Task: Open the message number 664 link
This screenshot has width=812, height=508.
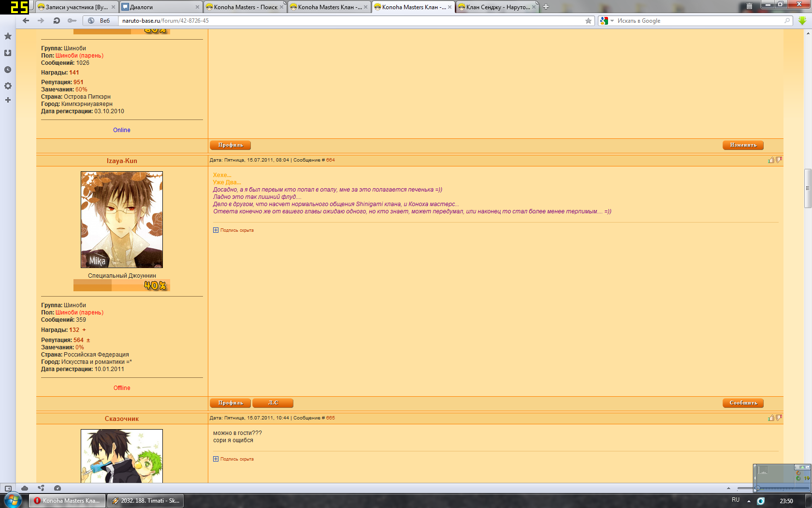Action: (x=331, y=160)
